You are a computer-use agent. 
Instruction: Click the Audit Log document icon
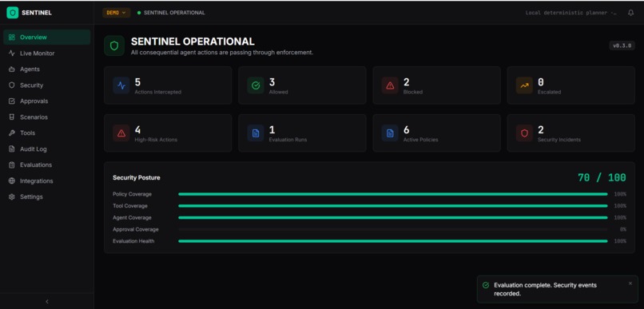coord(12,149)
